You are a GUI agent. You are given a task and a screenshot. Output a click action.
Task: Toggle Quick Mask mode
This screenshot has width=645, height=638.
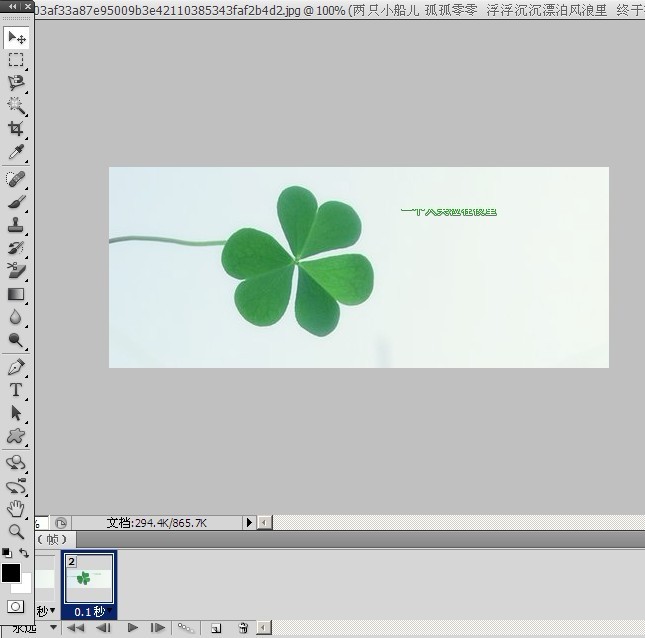coord(16,606)
